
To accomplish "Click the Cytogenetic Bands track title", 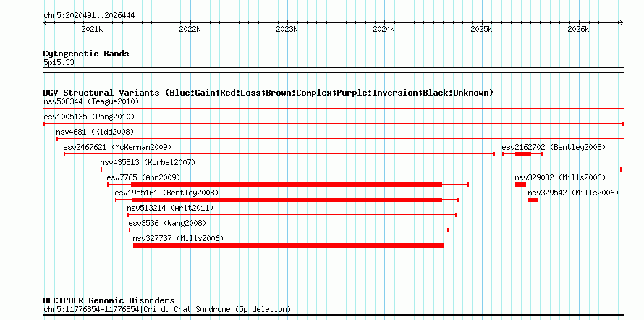I will tap(86, 54).
